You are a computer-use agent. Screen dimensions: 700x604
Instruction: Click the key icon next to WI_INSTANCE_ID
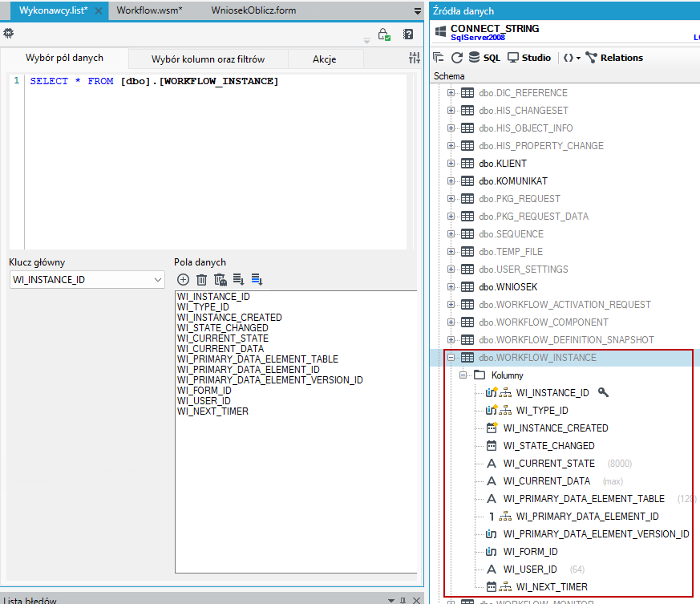603,392
